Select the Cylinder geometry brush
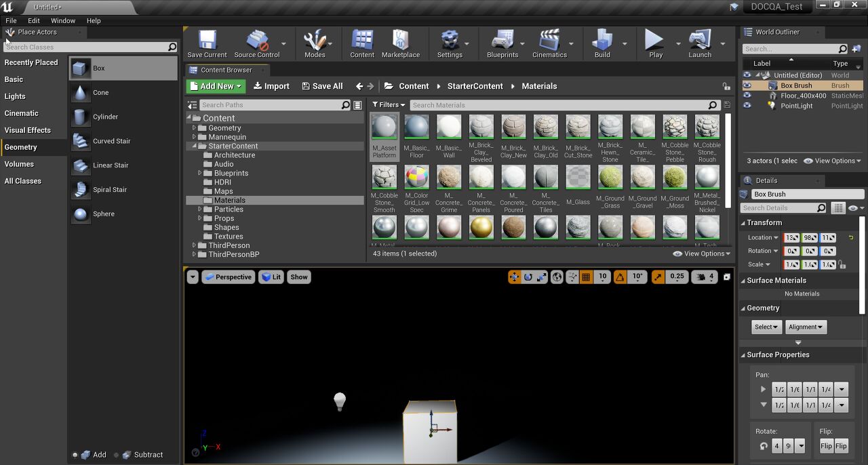This screenshot has width=868, height=465. click(123, 117)
